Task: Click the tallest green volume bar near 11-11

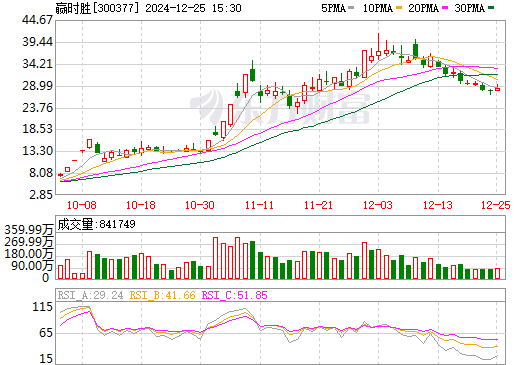Action: click(252, 260)
